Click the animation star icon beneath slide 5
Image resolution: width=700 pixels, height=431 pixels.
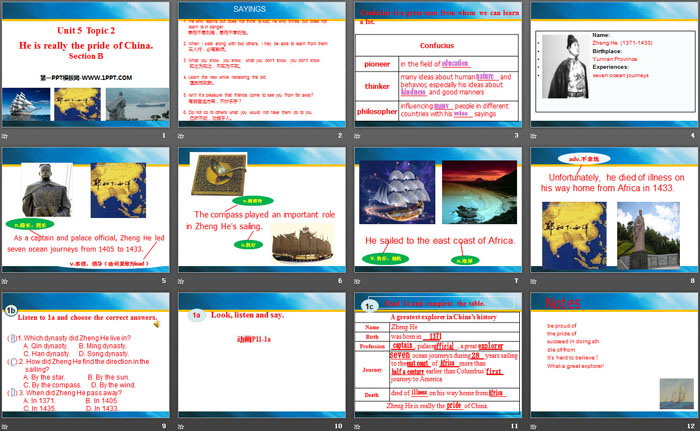tap(7, 281)
